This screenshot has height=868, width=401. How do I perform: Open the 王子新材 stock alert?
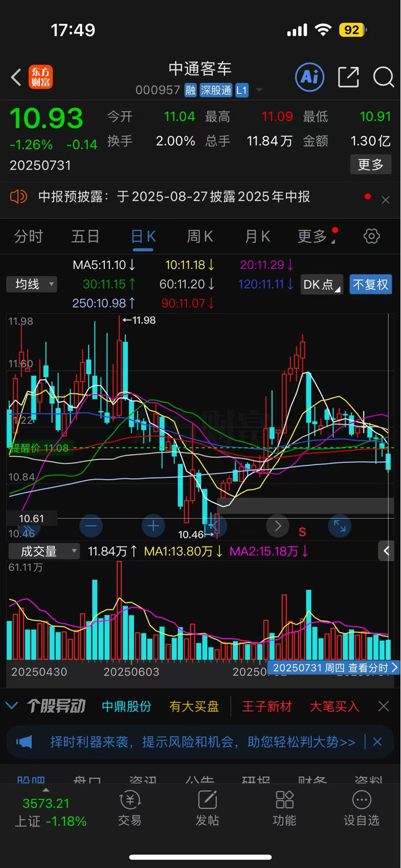tap(266, 706)
